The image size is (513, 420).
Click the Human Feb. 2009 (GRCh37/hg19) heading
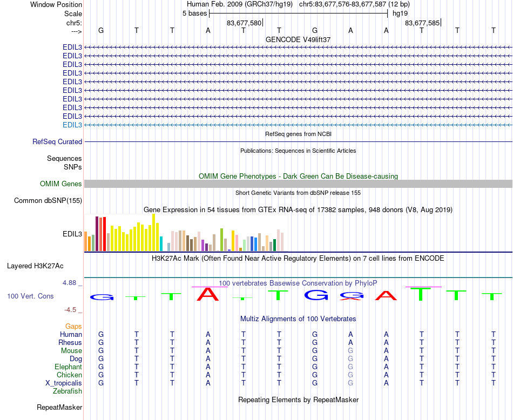coord(239,4)
